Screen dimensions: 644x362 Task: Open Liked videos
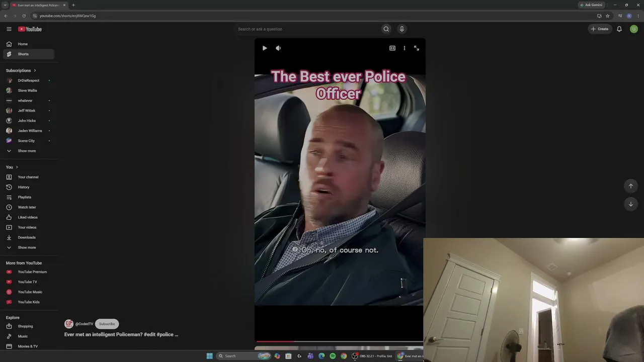[29, 217]
